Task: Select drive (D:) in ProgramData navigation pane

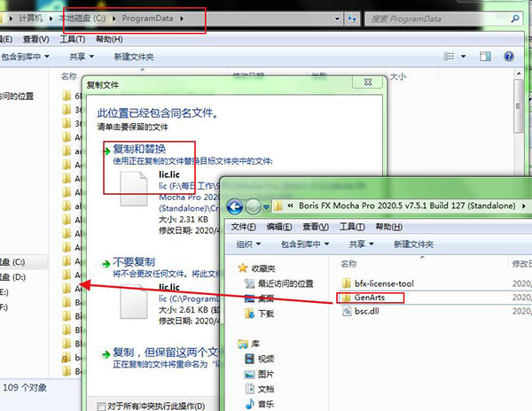Action: pos(12,277)
